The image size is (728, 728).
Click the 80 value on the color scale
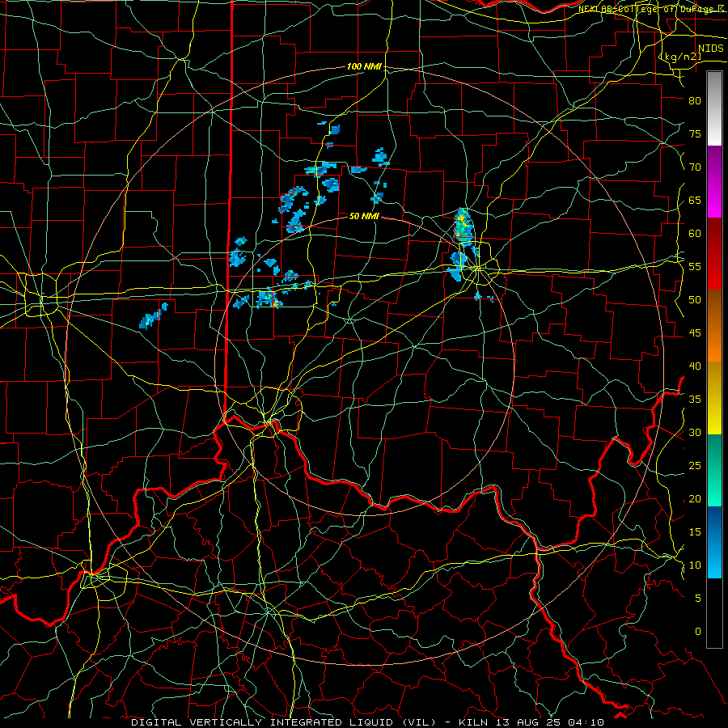pyautogui.click(x=695, y=101)
